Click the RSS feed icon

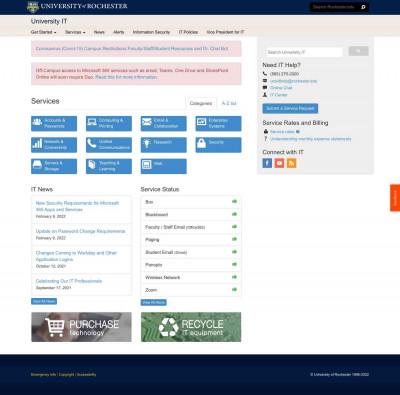[x=291, y=163]
